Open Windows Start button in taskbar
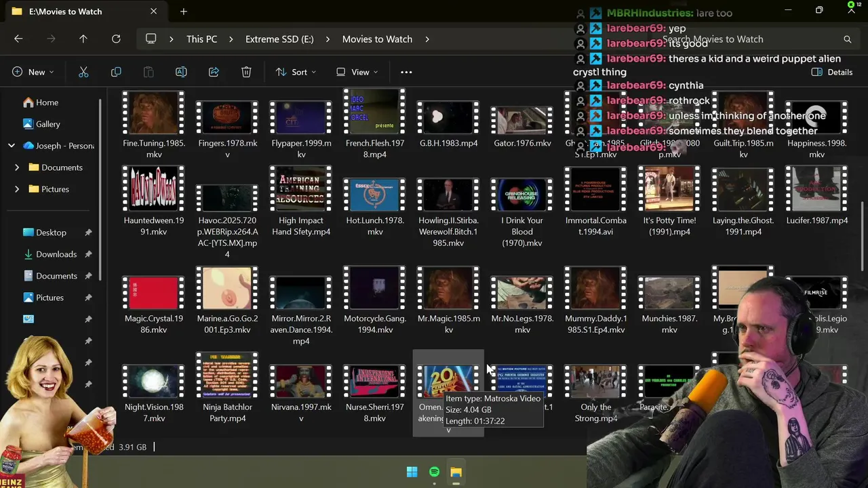Screen dimensions: 868x488 coord(412,472)
